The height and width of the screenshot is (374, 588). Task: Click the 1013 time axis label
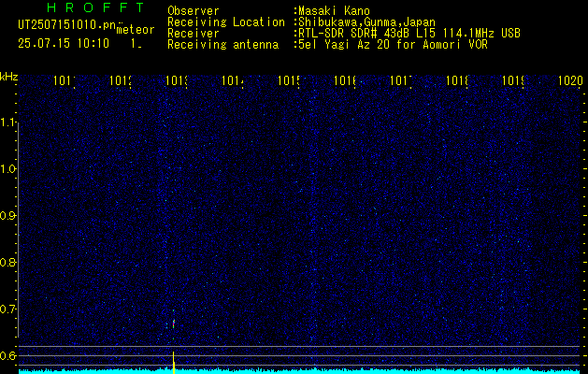point(177,80)
